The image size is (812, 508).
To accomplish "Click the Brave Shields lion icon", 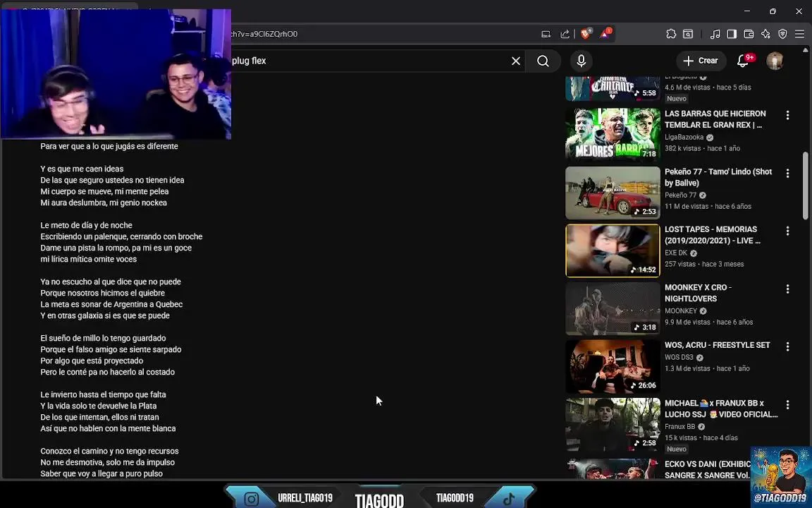I will click(x=586, y=34).
